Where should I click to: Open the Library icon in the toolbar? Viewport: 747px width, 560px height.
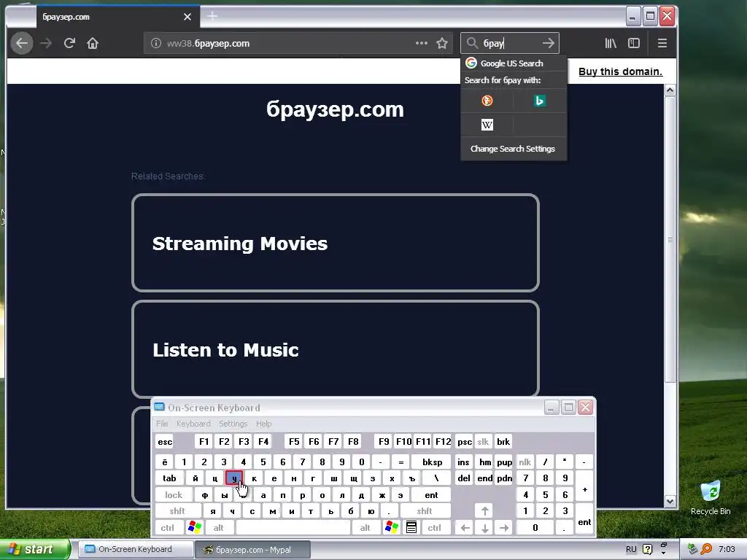[x=611, y=43]
